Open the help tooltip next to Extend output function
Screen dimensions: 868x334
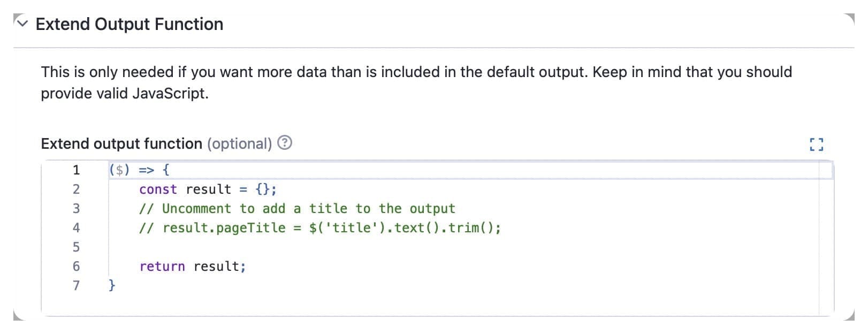click(x=285, y=143)
